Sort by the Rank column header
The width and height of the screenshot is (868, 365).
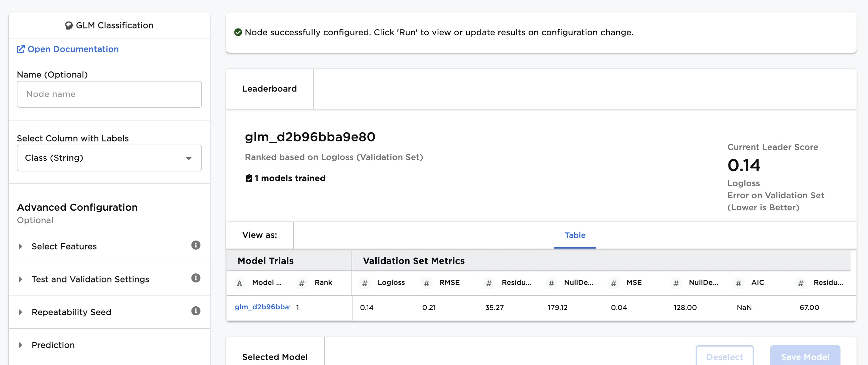coord(323,283)
